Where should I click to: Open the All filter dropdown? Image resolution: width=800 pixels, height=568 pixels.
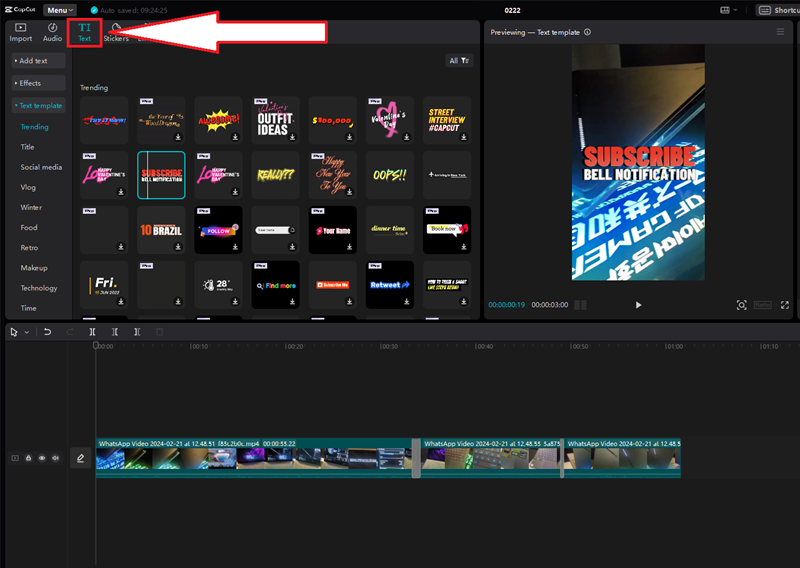(460, 61)
